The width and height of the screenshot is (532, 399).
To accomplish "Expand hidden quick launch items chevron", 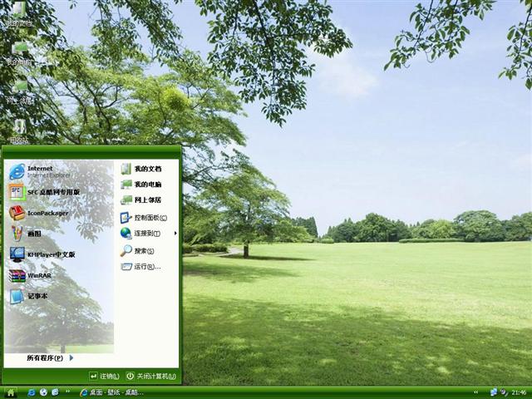I will 67,392.
